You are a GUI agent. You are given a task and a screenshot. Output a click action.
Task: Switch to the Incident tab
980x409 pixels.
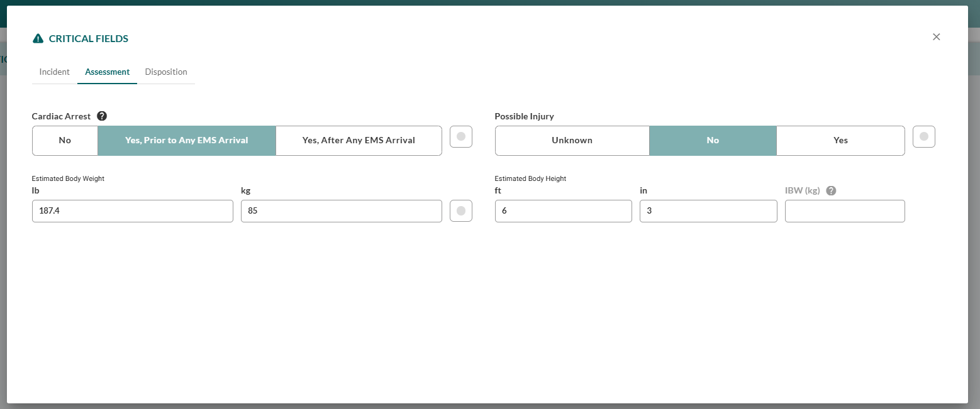(54, 72)
